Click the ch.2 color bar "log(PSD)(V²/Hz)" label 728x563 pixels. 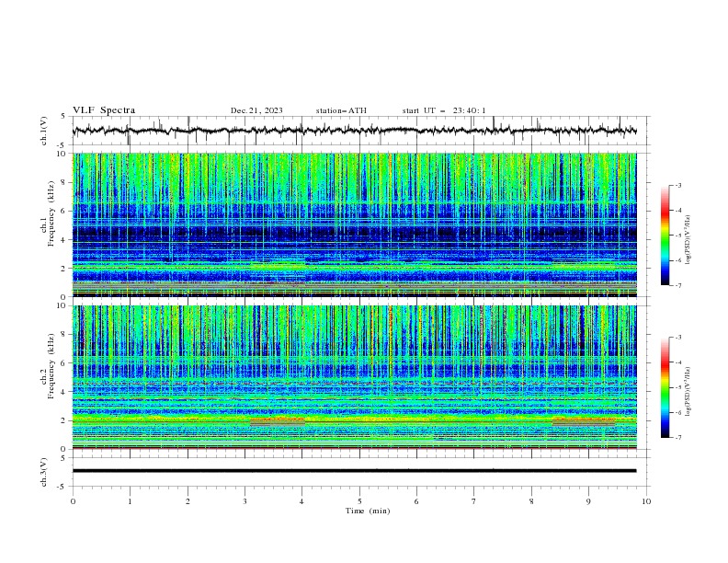click(x=688, y=392)
